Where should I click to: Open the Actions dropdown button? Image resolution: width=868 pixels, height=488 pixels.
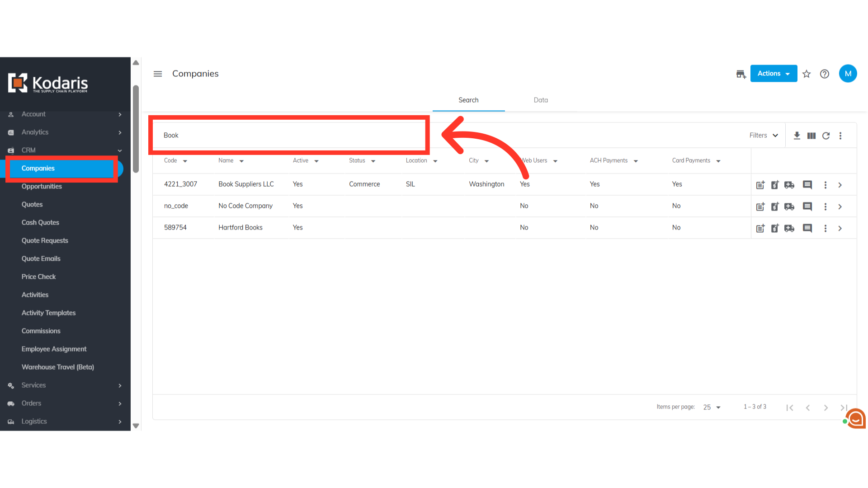tap(774, 74)
